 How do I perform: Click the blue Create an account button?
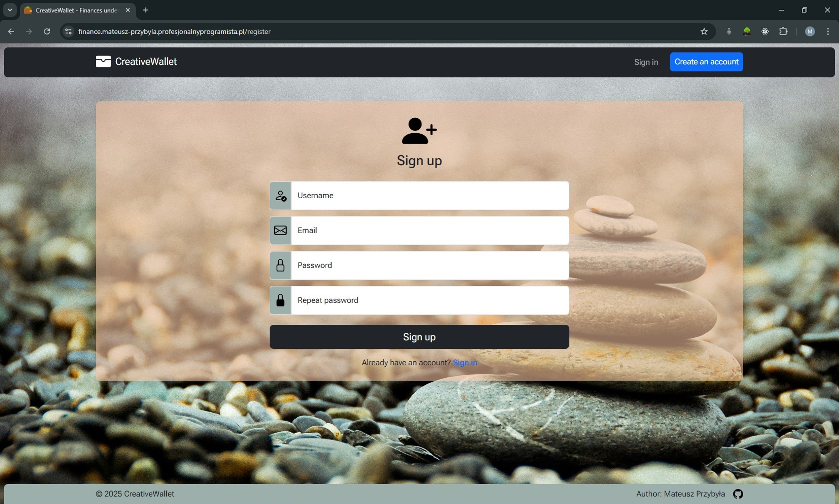(706, 62)
